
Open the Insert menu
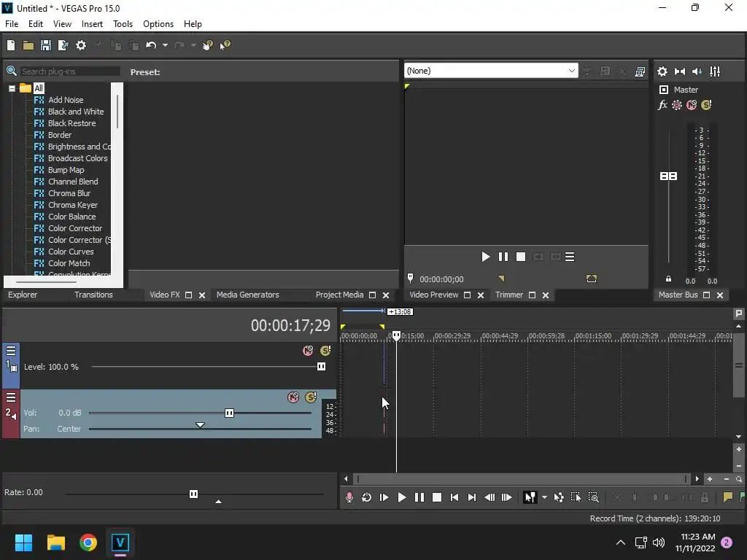(x=92, y=24)
